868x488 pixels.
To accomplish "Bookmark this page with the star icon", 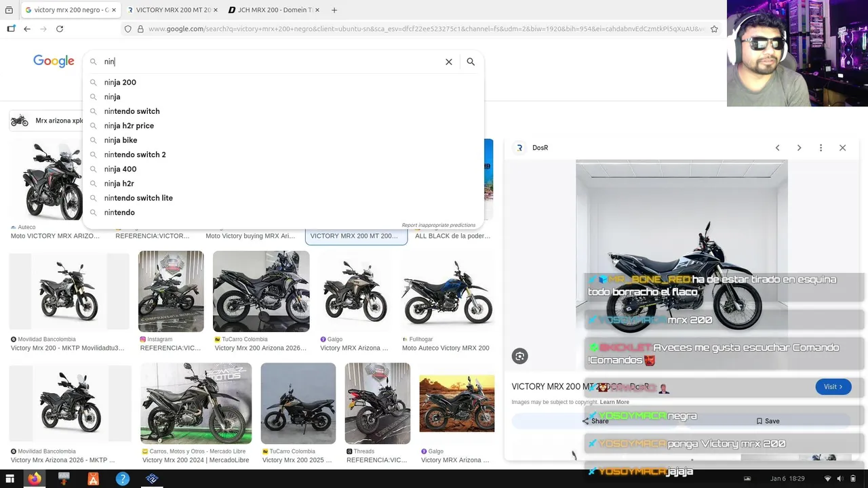I will (x=714, y=29).
